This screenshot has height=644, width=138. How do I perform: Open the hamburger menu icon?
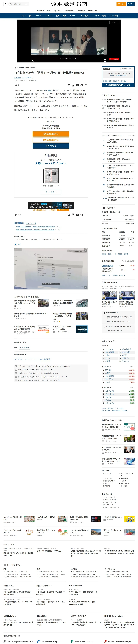pyautogui.click(x=5, y=4)
